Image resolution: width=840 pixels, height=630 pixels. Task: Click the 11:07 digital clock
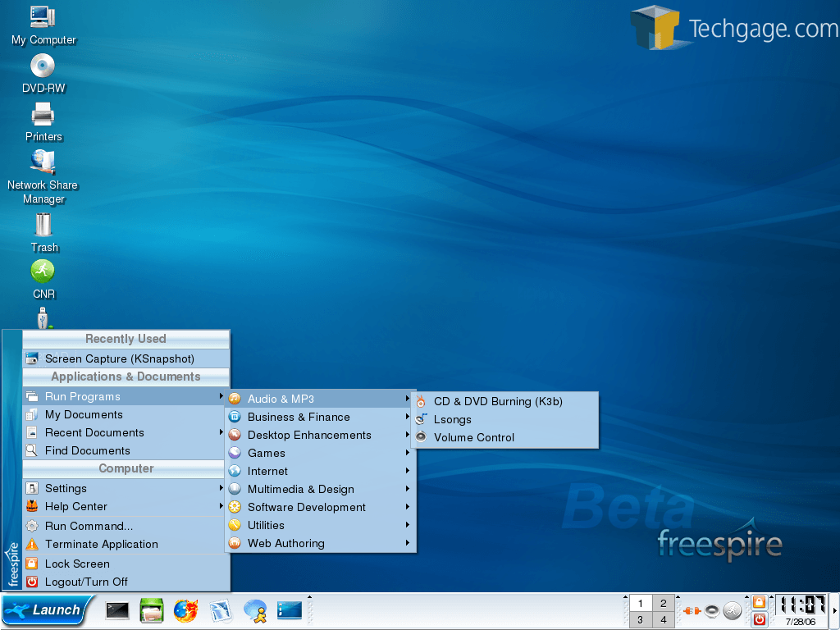(801, 605)
